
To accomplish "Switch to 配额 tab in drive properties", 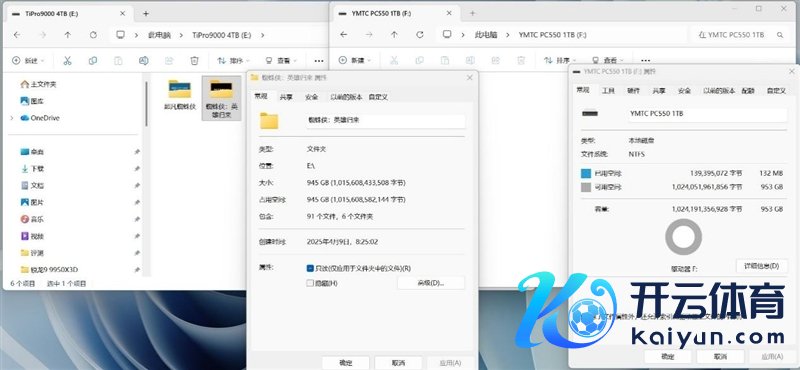I will pyautogui.click(x=748, y=90).
